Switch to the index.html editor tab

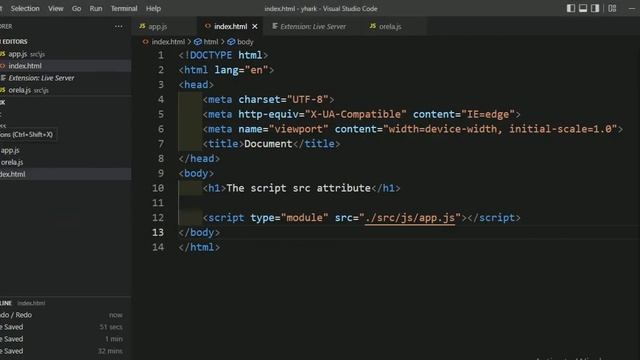pos(230,27)
